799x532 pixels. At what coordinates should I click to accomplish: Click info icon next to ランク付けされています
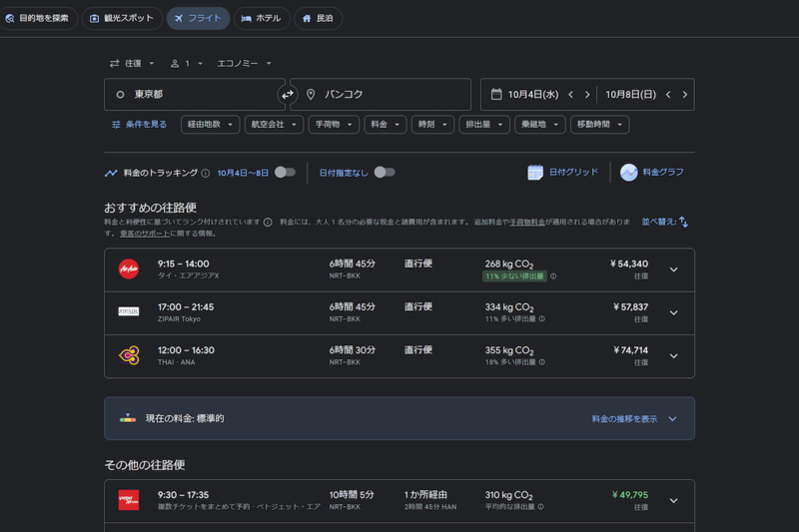point(268,222)
